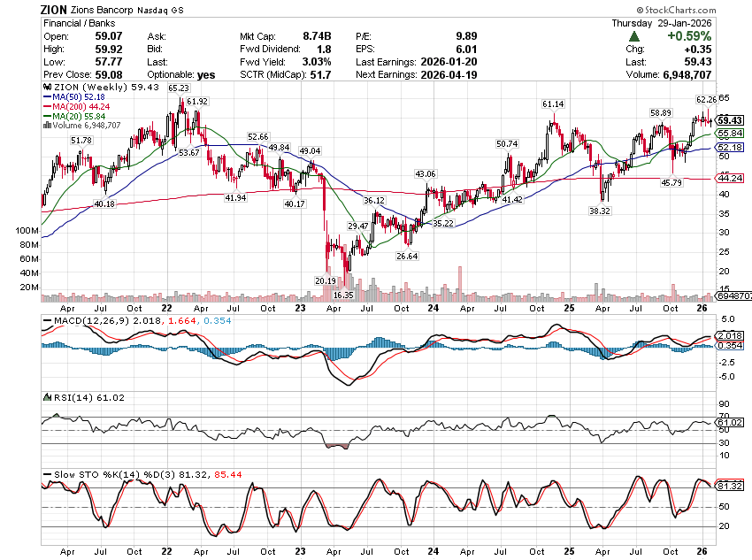Click the red MA(200) legend line swatch
This screenshot has width=752, height=560.
pos(46,108)
